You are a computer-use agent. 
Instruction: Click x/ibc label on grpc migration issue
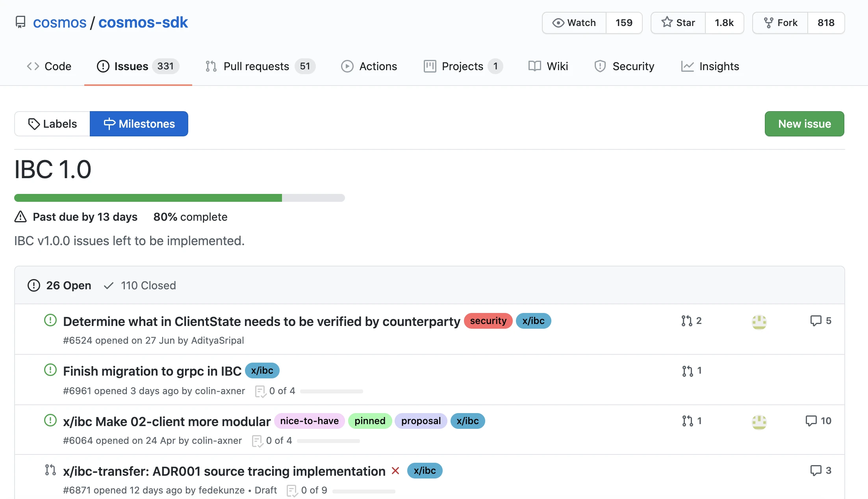coord(262,371)
